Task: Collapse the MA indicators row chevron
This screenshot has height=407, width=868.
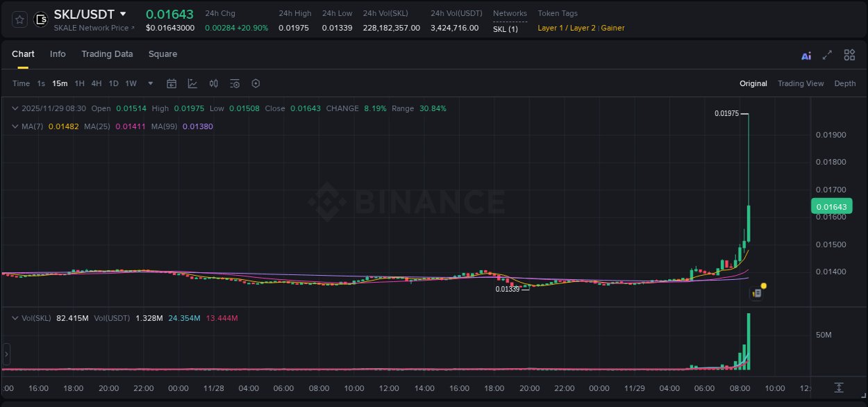Action: [x=15, y=127]
